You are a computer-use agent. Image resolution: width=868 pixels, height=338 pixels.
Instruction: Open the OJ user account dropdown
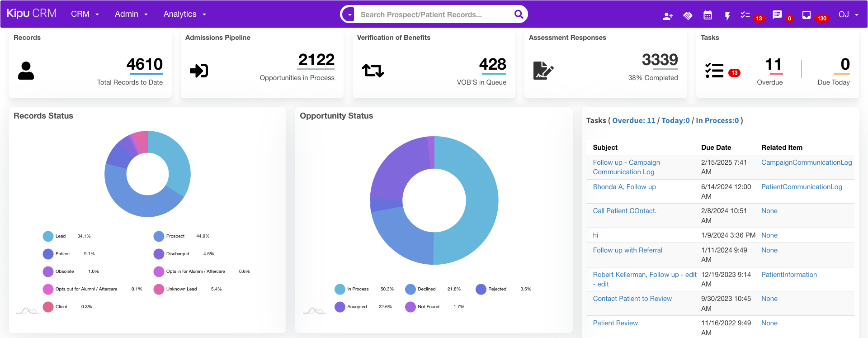tap(848, 14)
